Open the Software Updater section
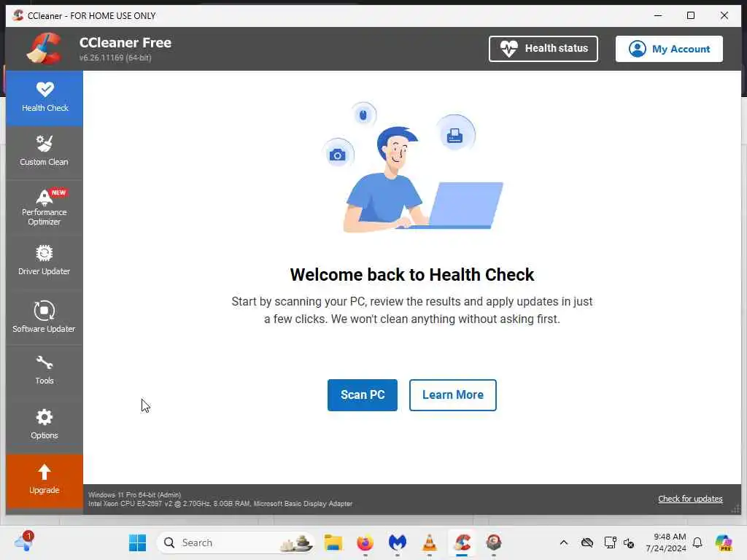The width and height of the screenshot is (747, 560). 44,317
